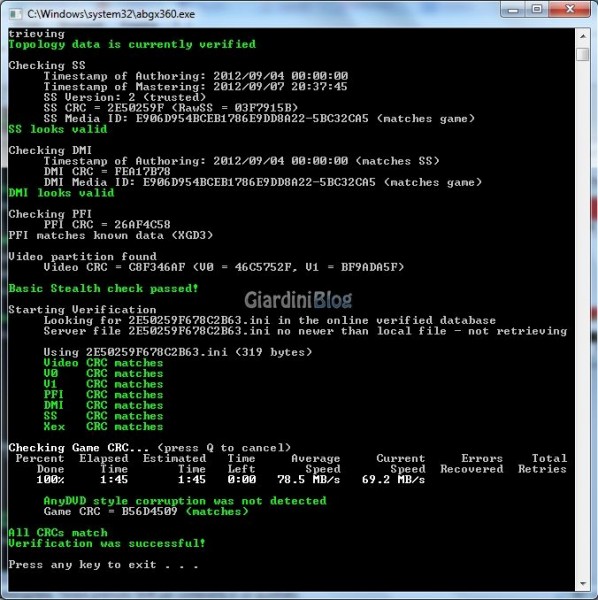Click the "Topology data is currently verified" line
Screen dimensions: 598x600
pos(132,44)
